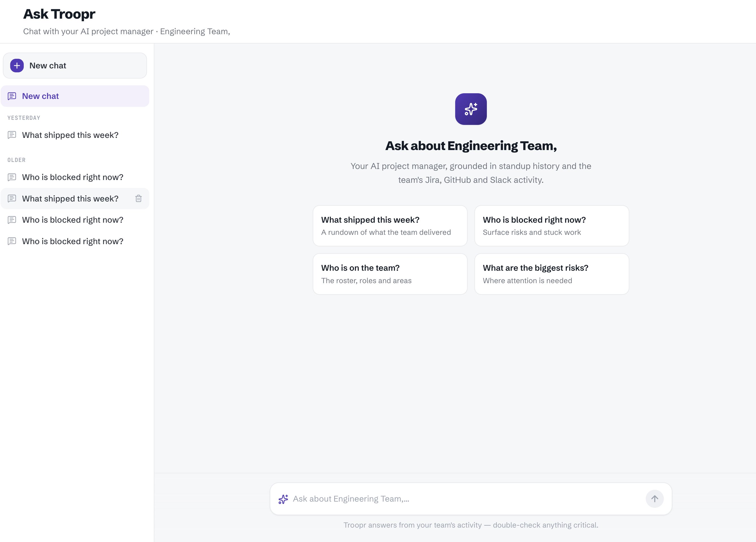Choose the 'What are the biggest risks?' card
The width and height of the screenshot is (756, 542).
tap(552, 274)
